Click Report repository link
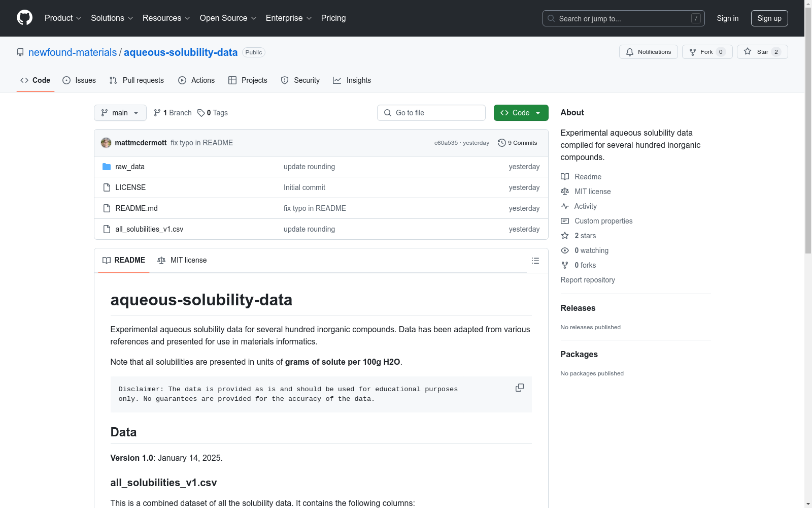812x508 pixels. 588,280
